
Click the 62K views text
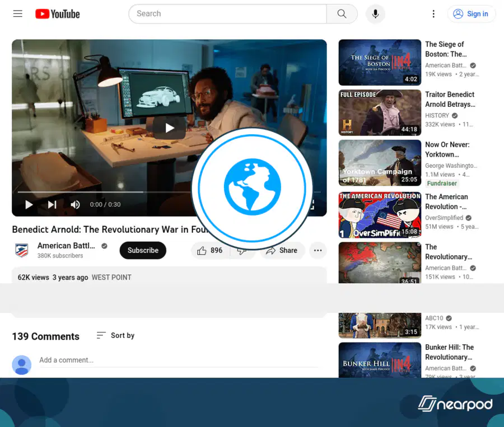(33, 277)
